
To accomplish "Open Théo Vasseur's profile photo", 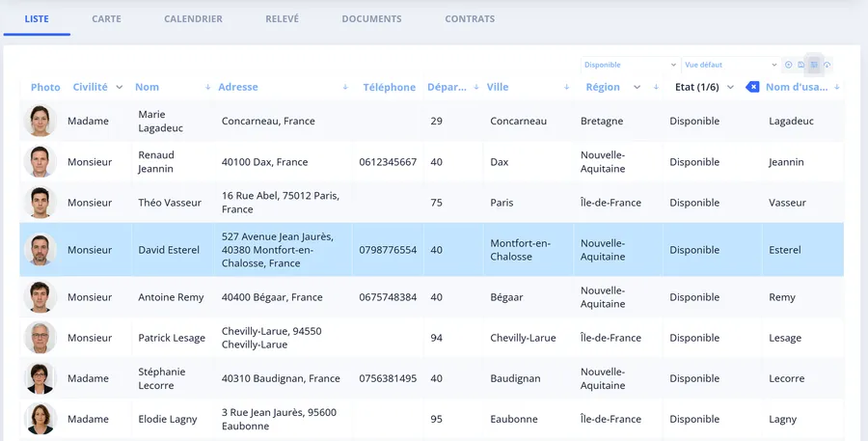I will coord(41,203).
